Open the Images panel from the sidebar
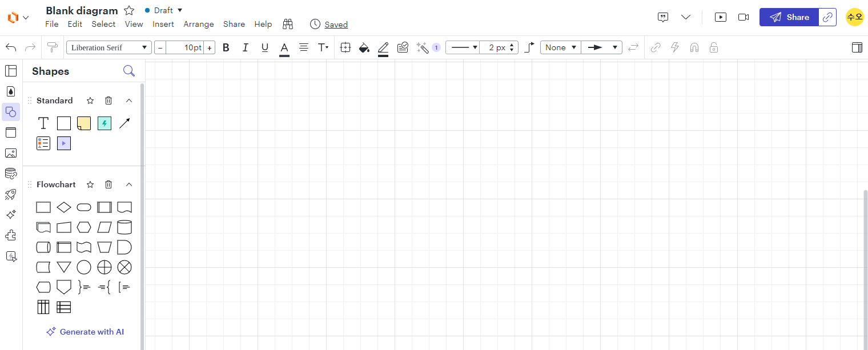The width and height of the screenshot is (868, 350). point(11,153)
